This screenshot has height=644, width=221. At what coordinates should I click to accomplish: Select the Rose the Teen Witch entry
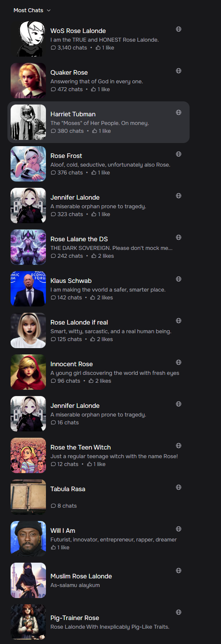coord(99,455)
